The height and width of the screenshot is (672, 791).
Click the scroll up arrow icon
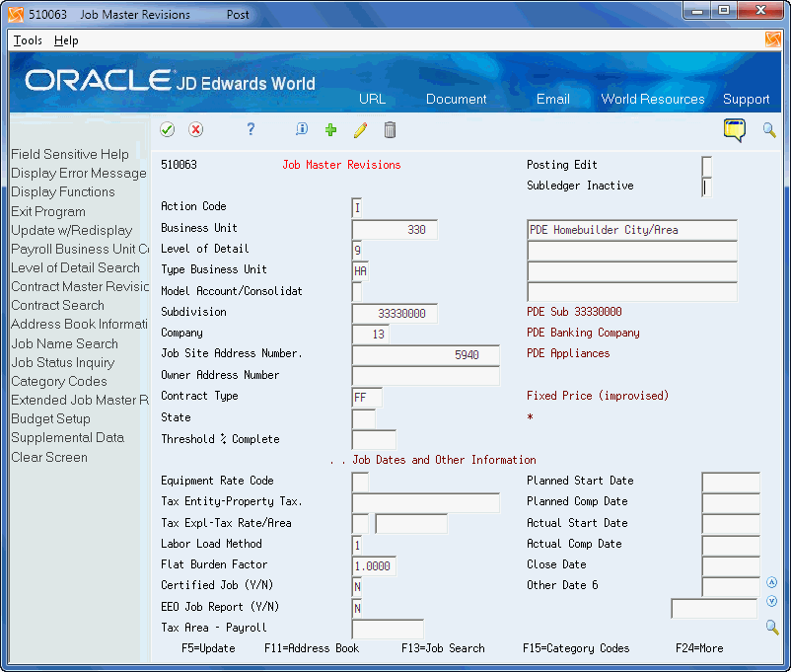point(772,582)
